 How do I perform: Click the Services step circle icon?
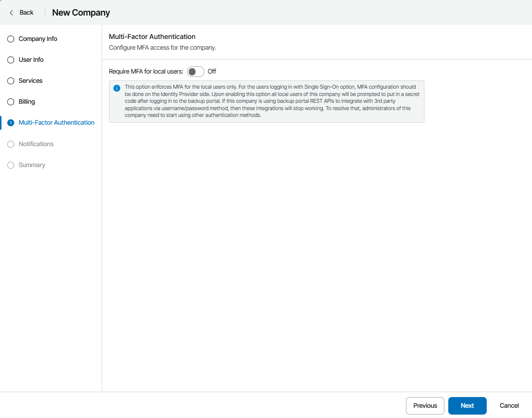point(11,81)
